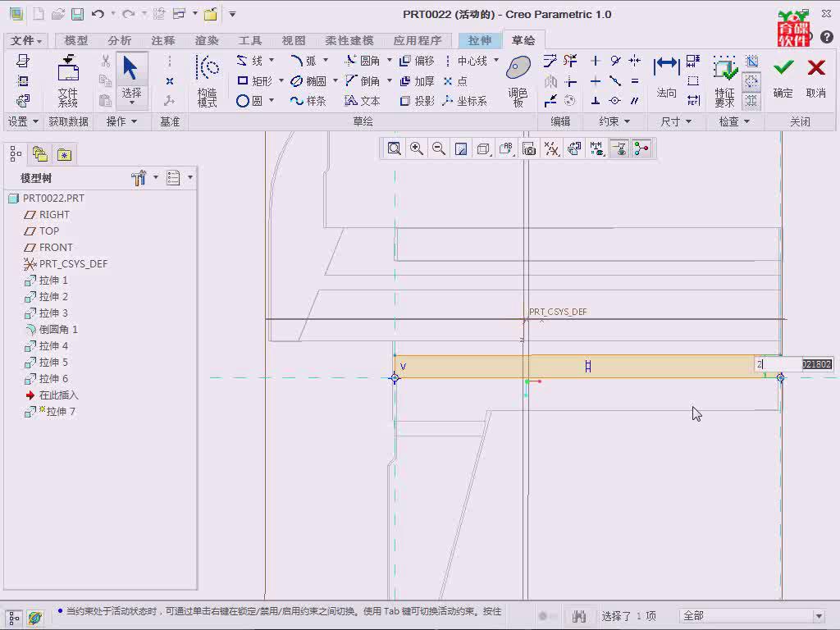Select the Chamfer (倒角) sketch tool
The height and width of the screenshot is (630, 840).
363,81
